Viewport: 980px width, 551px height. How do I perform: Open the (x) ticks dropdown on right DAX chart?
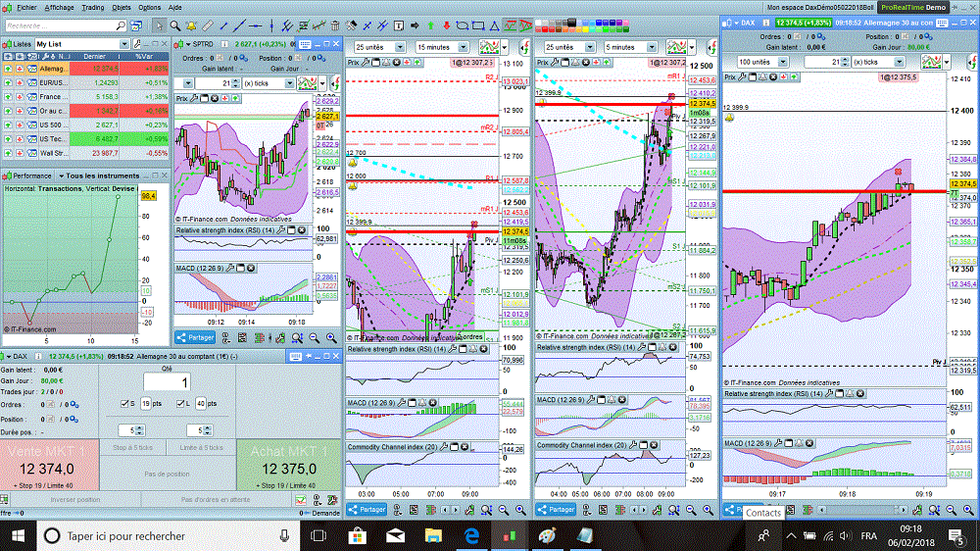click(899, 62)
